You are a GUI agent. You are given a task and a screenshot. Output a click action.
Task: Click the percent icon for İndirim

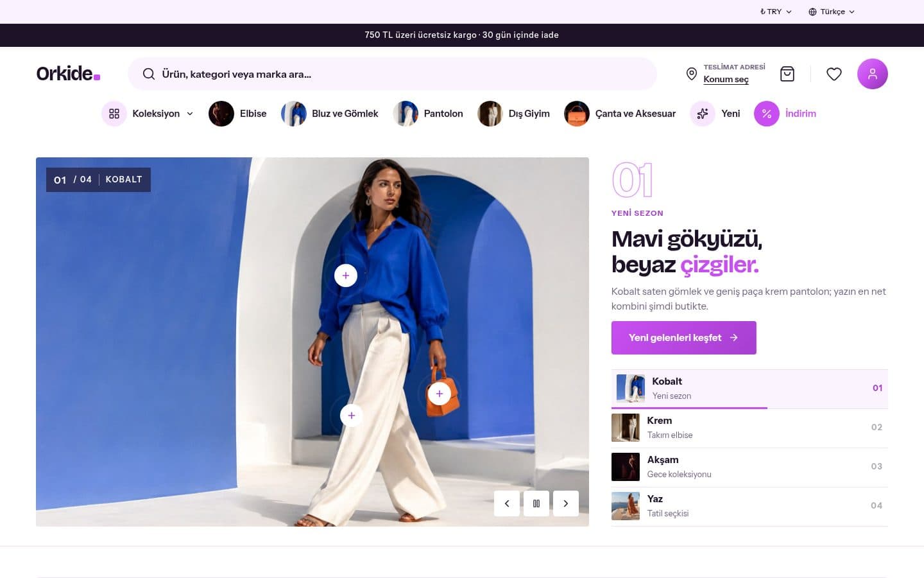(x=766, y=114)
